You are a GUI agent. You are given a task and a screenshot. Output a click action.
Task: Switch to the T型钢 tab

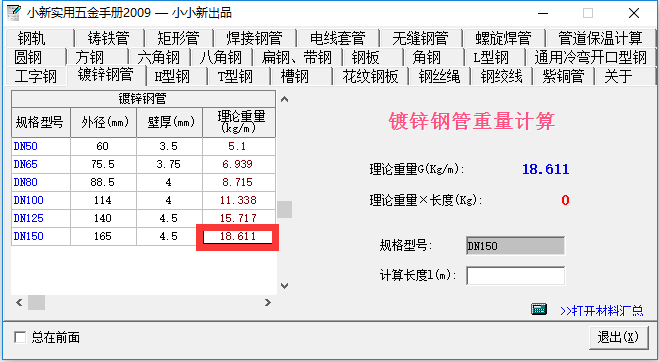[238, 76]
